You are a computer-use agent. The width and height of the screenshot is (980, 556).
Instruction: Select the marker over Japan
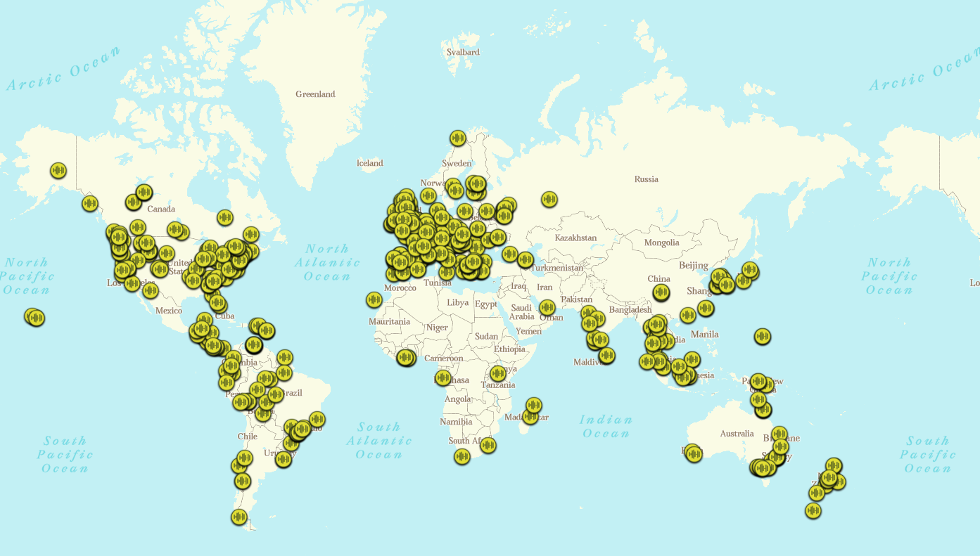pyautogui.click(x=750, y=269)
